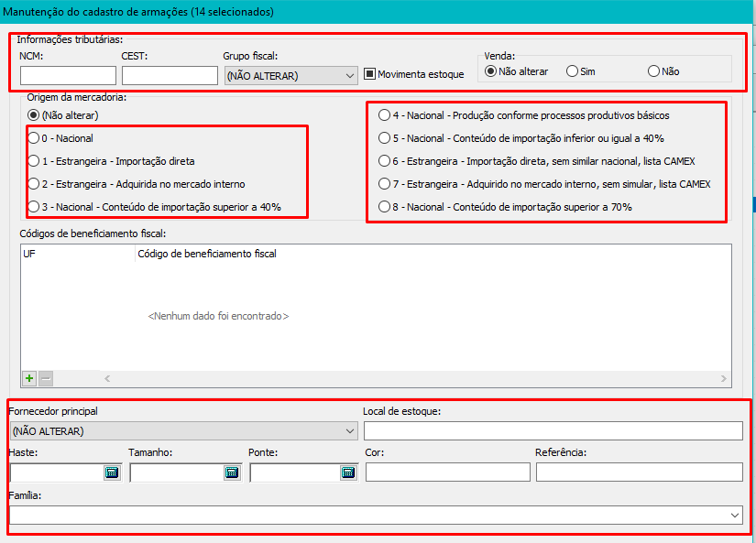This screenshot has height=543, width=756.
Task: Click right arrow of benefit codes scrollbar
Action: pyautogui.click(x=725, y=378)
